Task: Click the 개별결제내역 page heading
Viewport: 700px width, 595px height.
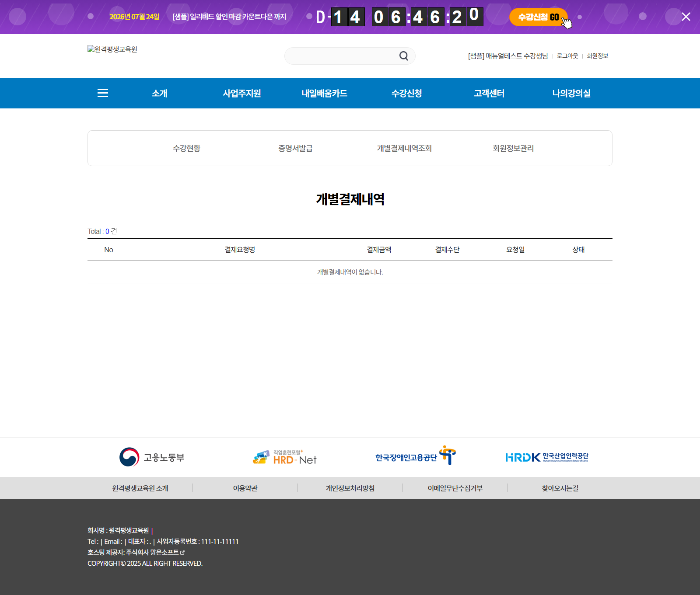Action: (x=350, y=199)
